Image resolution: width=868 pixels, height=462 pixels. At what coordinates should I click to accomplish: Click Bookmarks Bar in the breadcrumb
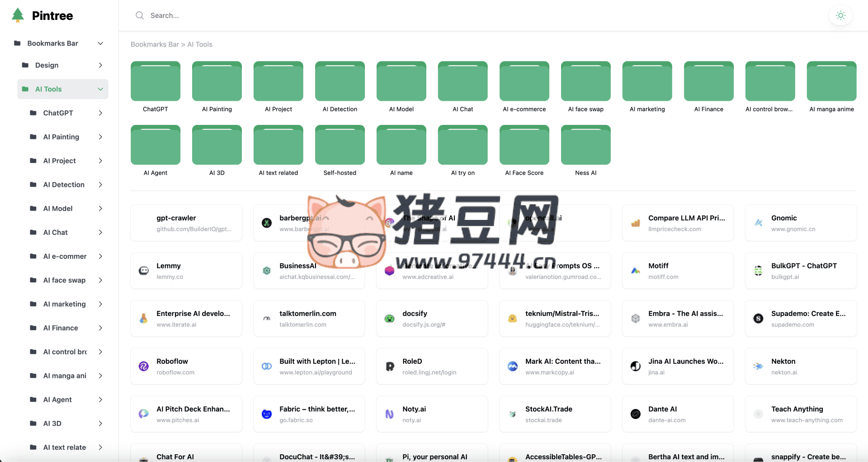coord(155,44)
